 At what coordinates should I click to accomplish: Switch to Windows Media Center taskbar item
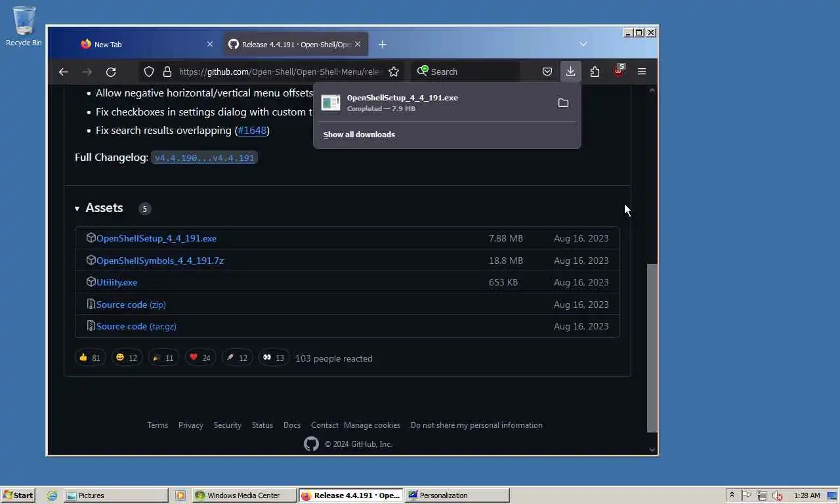(244, 495)
